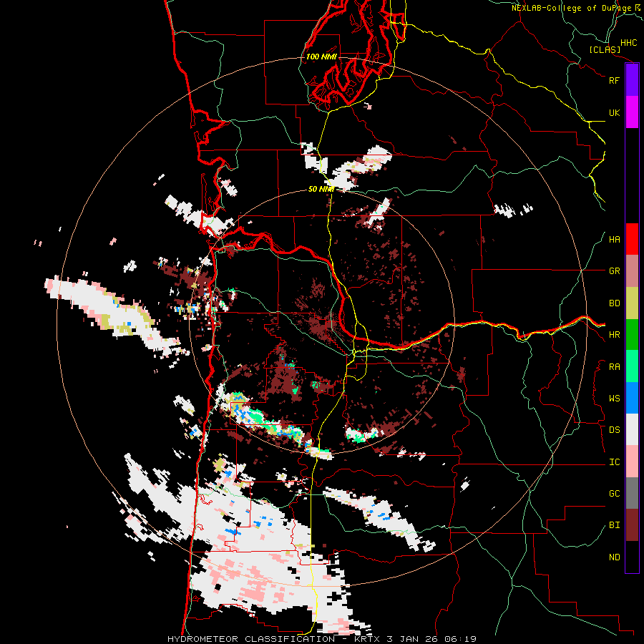Click the GC legend label
Viewport: 644px width, 644px height.
point(614,494)
